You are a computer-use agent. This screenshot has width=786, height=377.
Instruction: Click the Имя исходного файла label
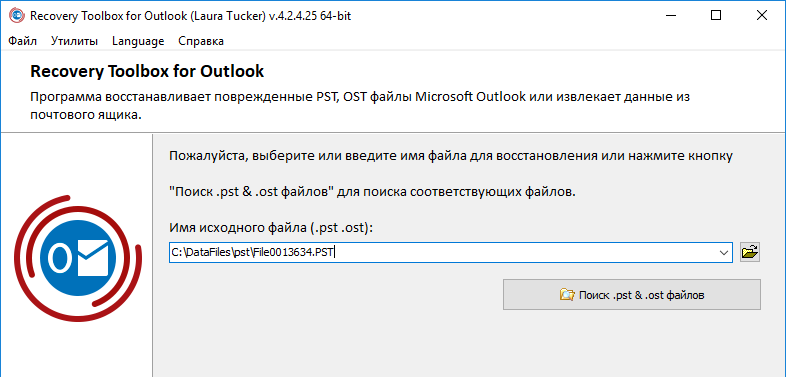click(x=271, y=228)
